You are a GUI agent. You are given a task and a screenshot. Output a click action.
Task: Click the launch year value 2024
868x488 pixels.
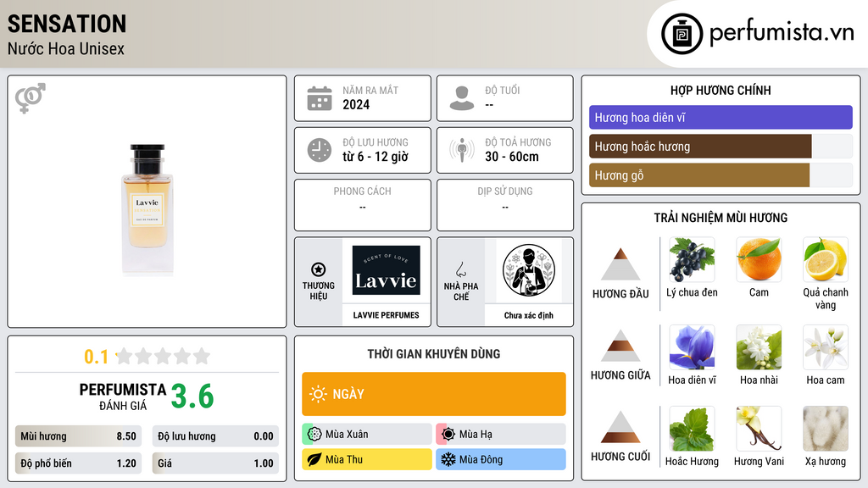[x=356, y=104]
